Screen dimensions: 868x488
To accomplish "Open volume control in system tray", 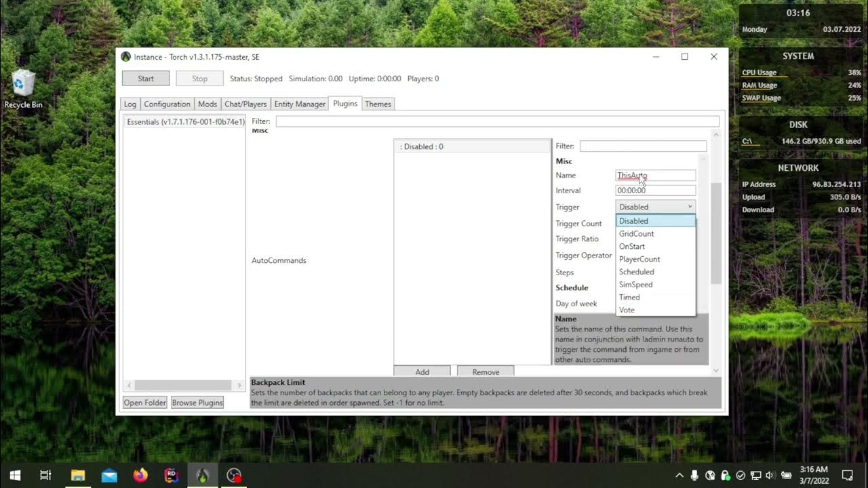I will 771,475.
